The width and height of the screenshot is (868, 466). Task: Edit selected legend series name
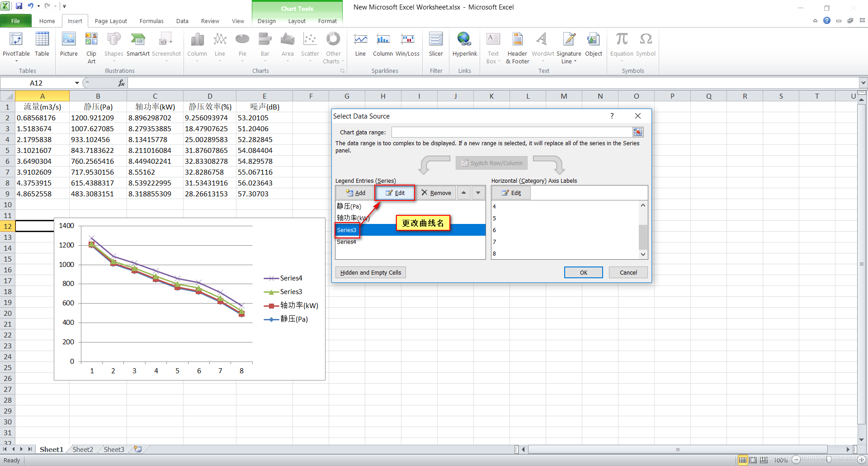click(395, 193)
